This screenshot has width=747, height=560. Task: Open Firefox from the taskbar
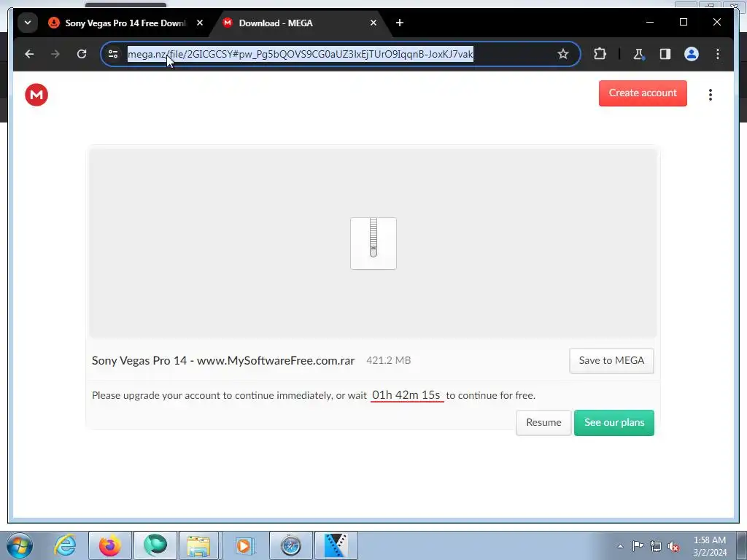[110, 545]
